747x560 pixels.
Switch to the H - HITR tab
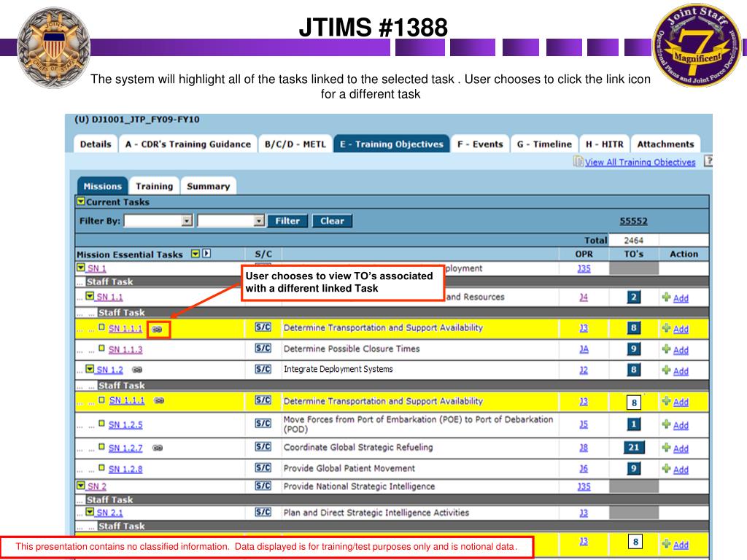[x=605, y=144]
